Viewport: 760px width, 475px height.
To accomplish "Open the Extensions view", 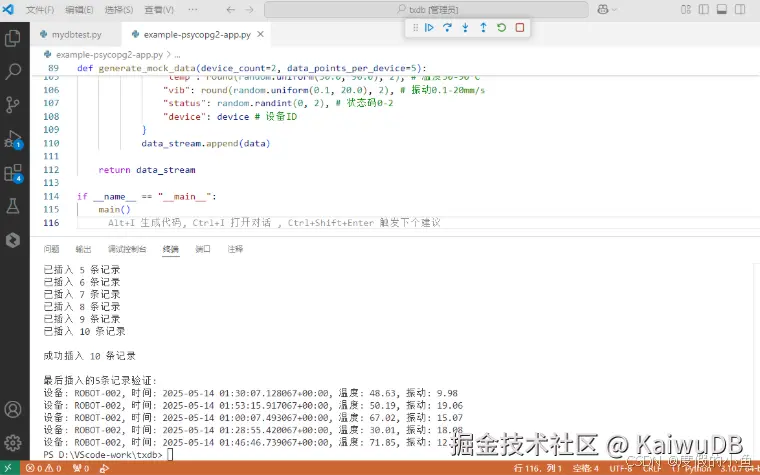I will tap(13, 173).
